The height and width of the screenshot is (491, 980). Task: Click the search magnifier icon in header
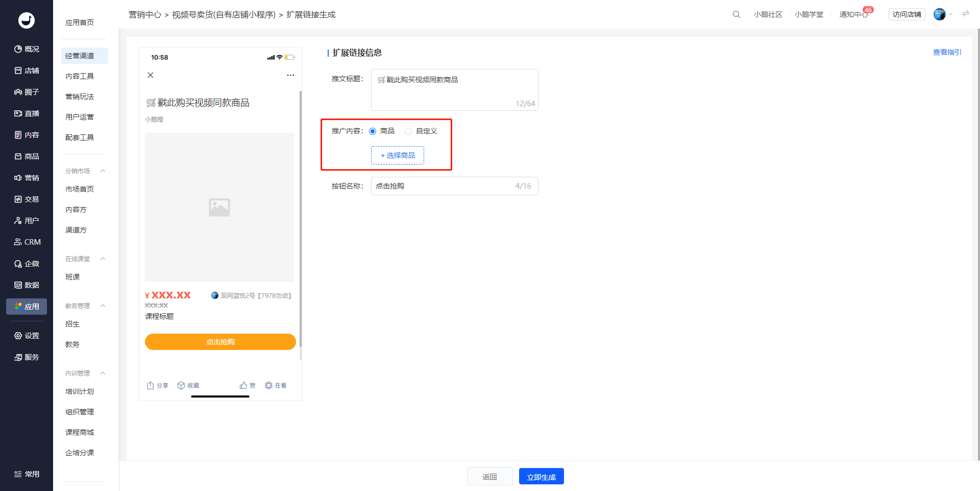[x=736, y=14]
